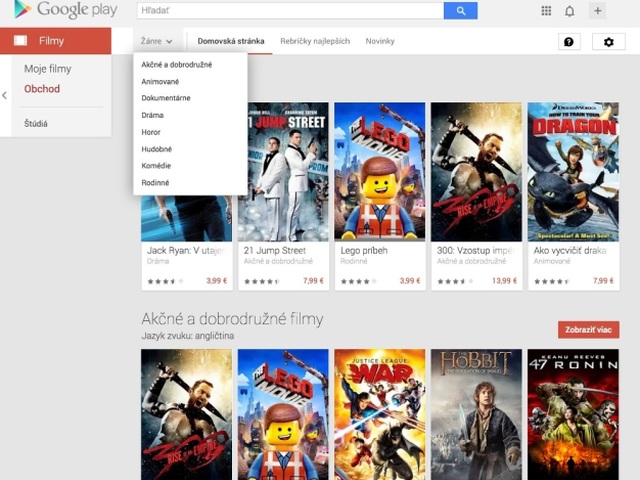The height and width of the screenshot is (480, 640).
Task: Open Ako vycvičiť draka poster
Action: tap(573, 171)
